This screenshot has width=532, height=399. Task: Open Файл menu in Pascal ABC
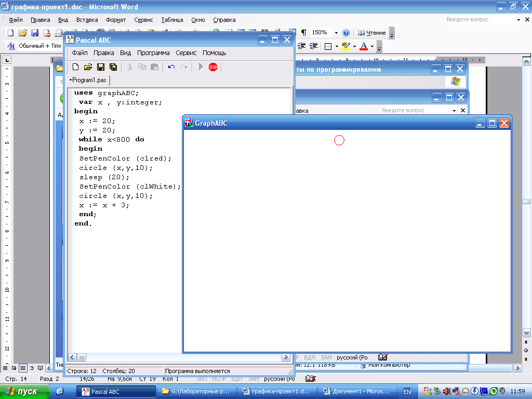tap(79, 53)
